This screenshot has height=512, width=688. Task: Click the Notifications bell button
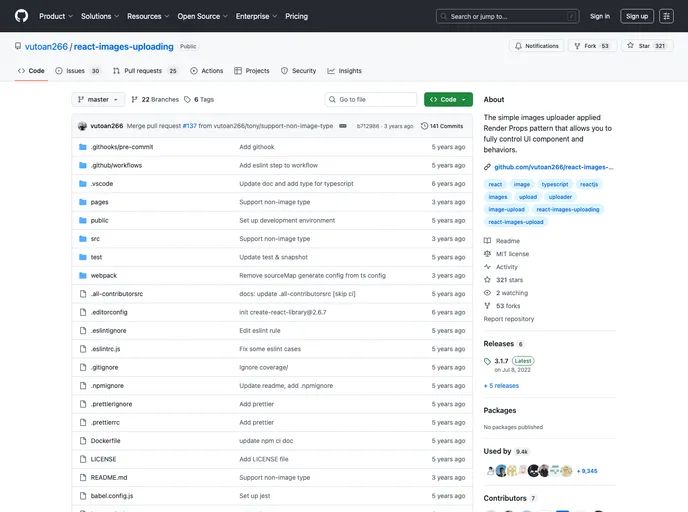(537, 46)
